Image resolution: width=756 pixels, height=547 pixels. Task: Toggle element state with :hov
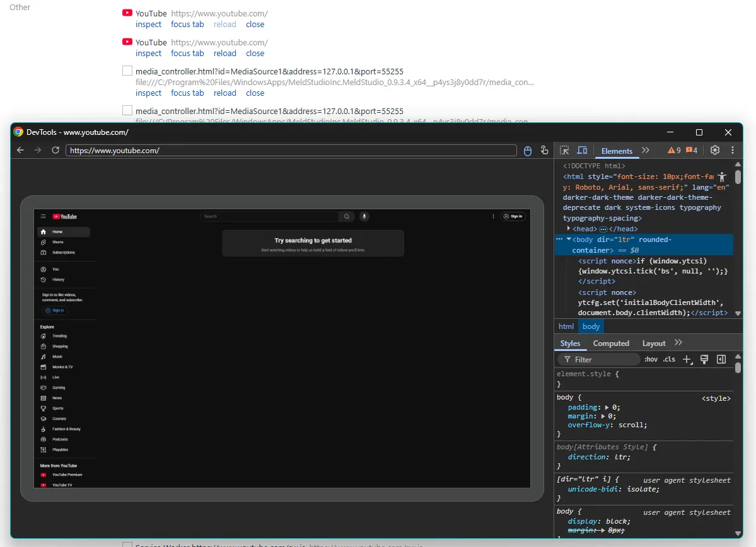tap(651, 359)
